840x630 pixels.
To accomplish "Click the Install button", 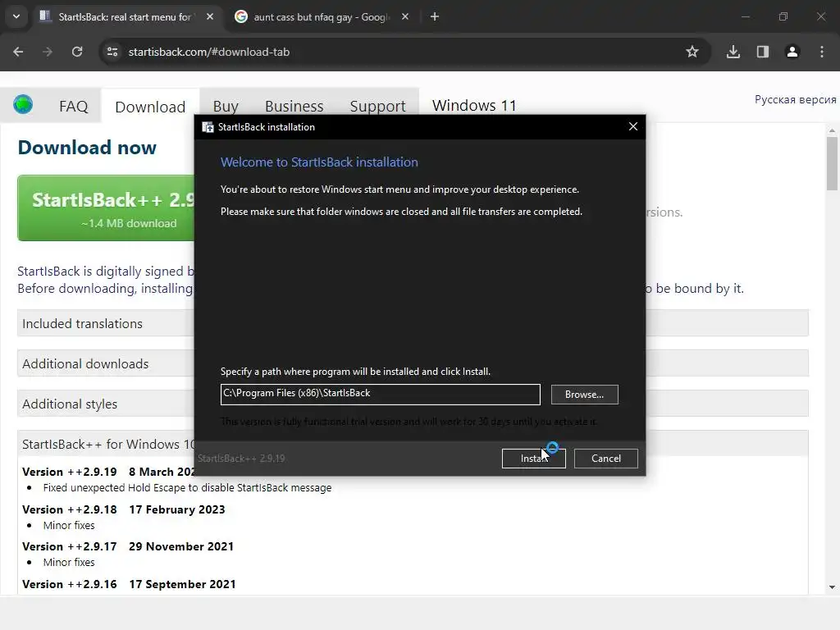I will pos(533,459).
